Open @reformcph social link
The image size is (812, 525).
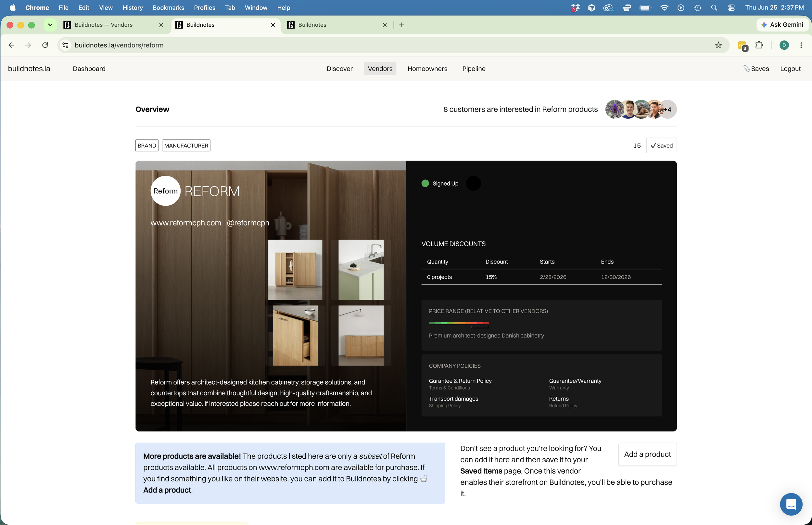pyautogui.click(x=248, y=223)
